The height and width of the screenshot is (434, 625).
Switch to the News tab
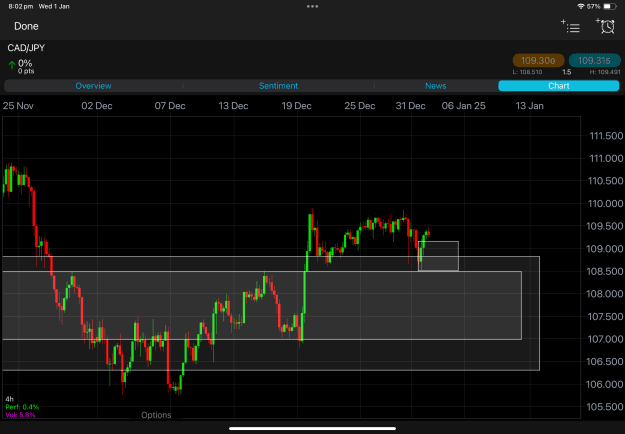[435, 86]
